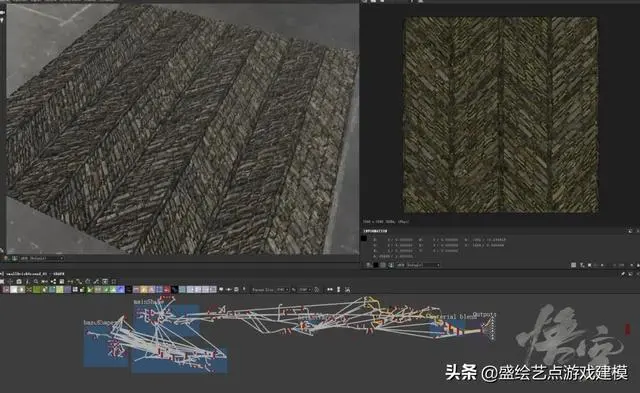This screenshot has height=393, width=640.
Task: Click the gray checker background icon under 2D view
Action: pos(382,265)
